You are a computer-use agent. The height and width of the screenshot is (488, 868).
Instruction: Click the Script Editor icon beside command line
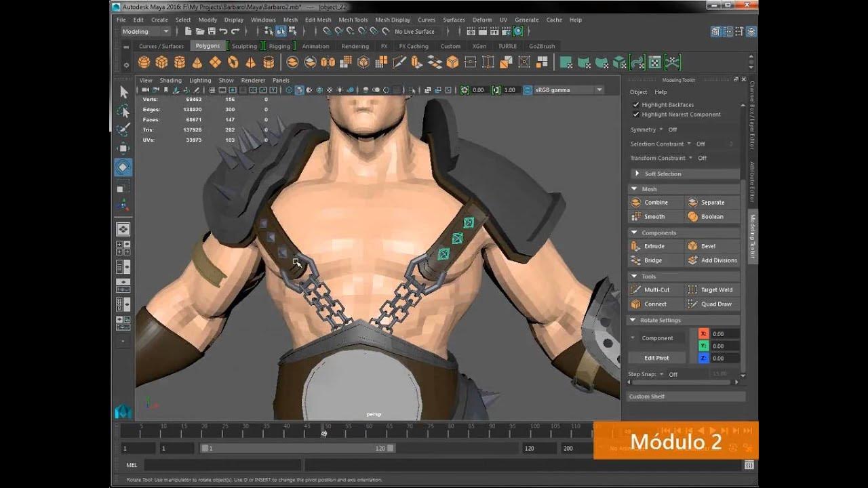[x=749, y=465]
